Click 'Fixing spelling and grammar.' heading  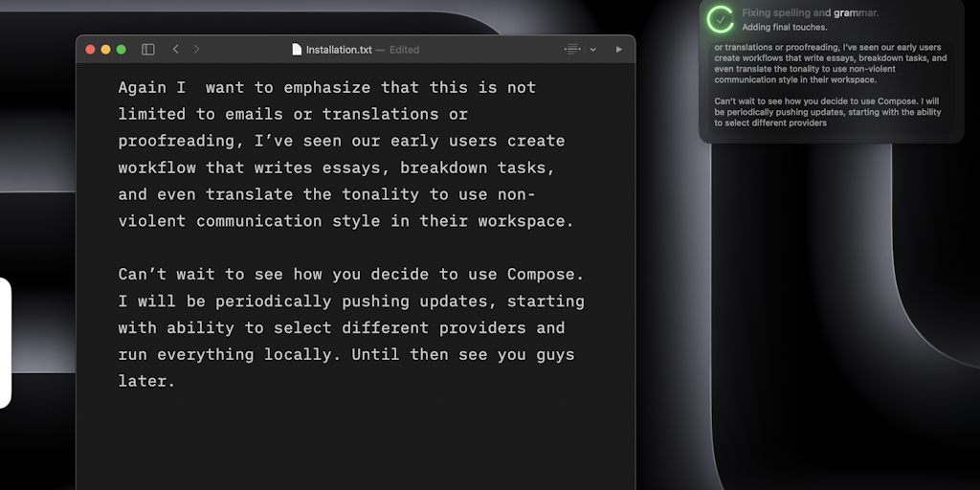[x=810, y=12]
